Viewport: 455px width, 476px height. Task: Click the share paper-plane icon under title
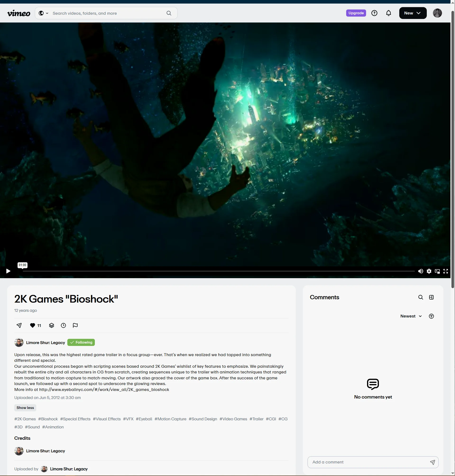(19, 325)
